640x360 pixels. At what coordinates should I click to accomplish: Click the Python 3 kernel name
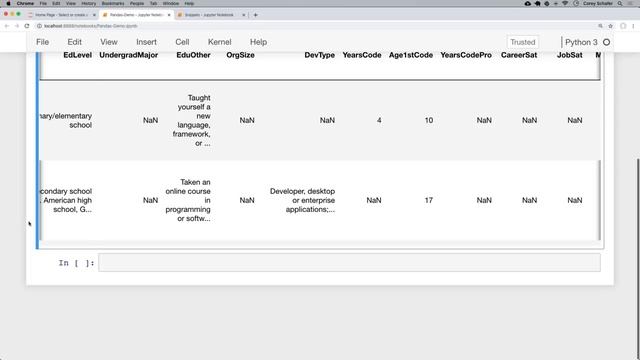pyautogui.click(x=581, y=42)
